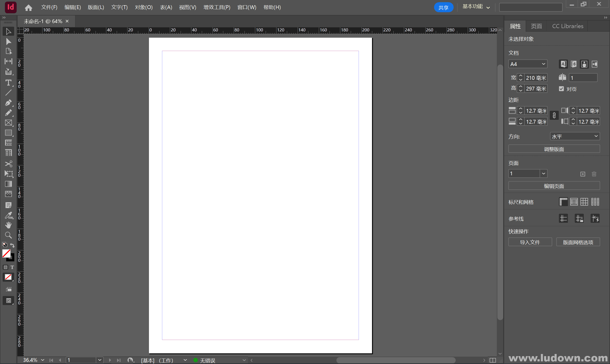Select the Hand tool
This screenshot has height=364, width=610.
click(9, 225)
